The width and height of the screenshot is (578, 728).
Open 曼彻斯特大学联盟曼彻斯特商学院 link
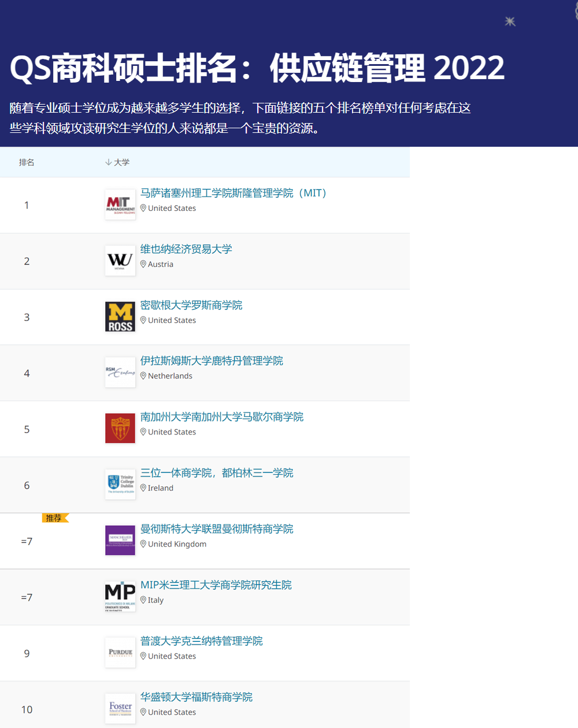click(217, 529)
